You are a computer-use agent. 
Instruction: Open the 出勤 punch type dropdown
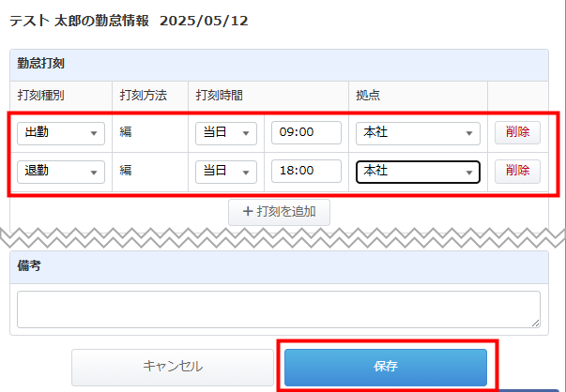click(x=61, y=133)
